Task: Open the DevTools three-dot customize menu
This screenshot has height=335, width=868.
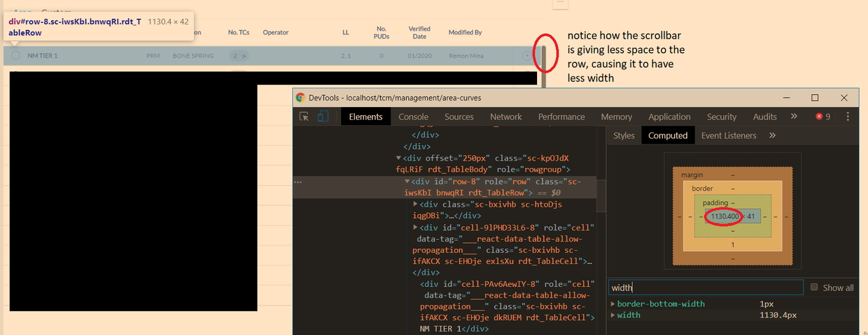Action: point(848,117)
